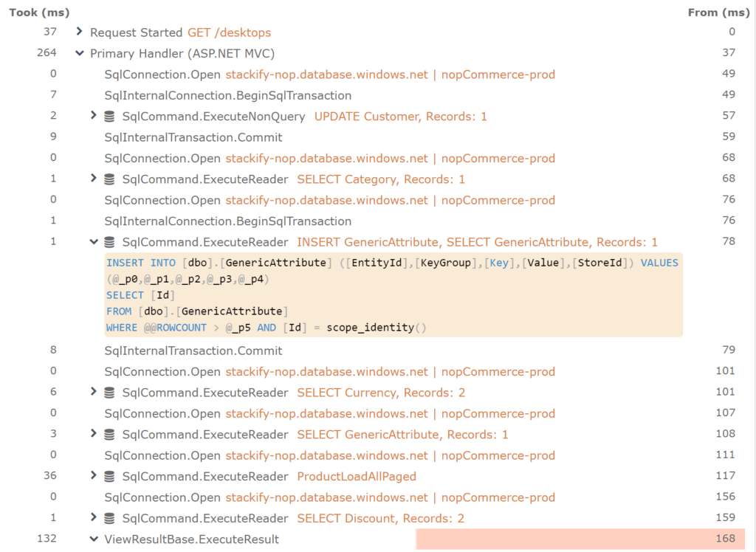Click the INSERT INTO SQL statement line
The height and width of the screenshot is (552, 756).
point(392,263)
